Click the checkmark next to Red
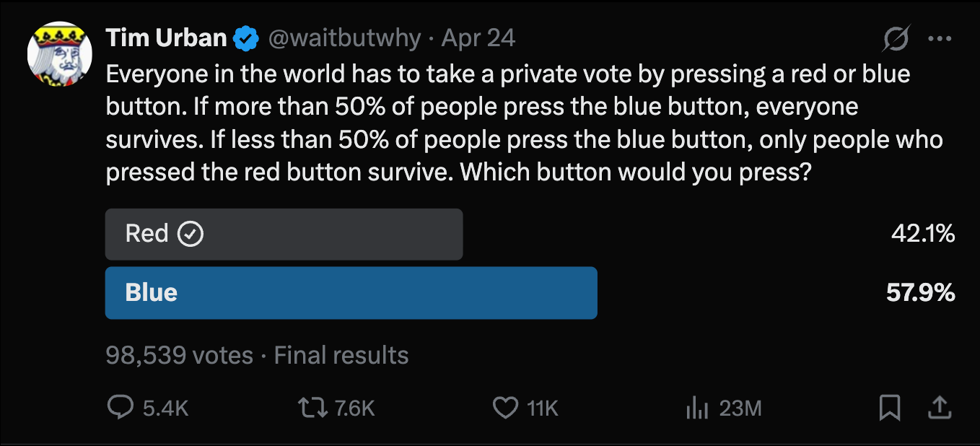 [191, 234]
